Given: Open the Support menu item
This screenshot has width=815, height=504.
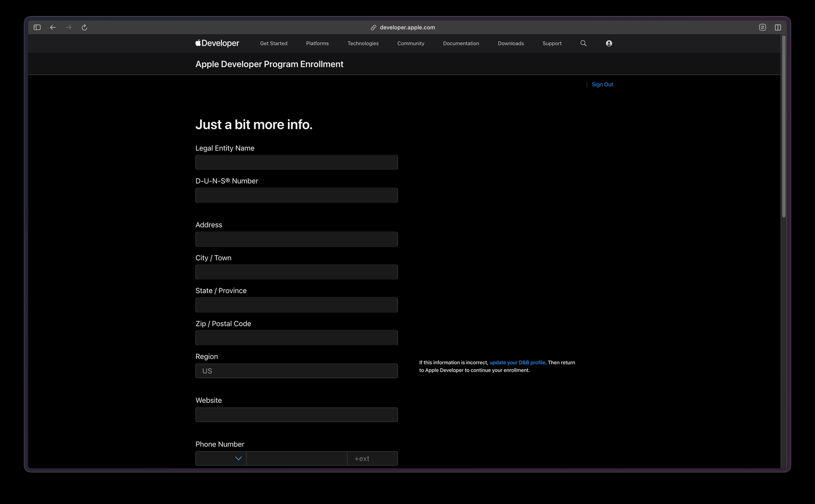Looking at the screenshot, I should point(552,44).
